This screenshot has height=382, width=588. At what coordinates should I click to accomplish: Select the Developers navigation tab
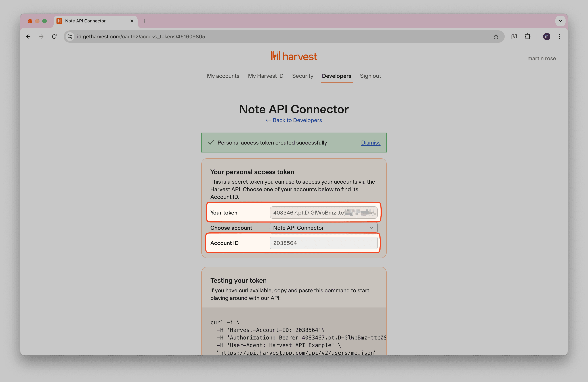point(337,76)
